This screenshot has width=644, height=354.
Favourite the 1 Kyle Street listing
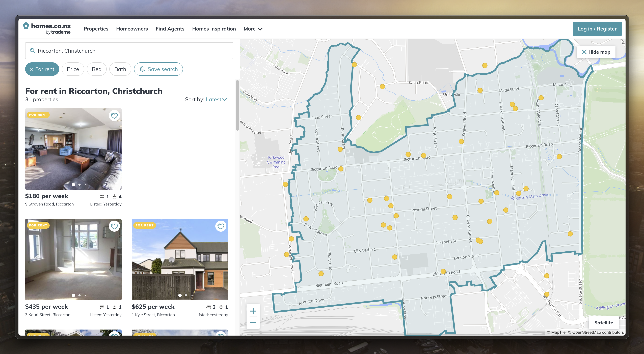221,226
